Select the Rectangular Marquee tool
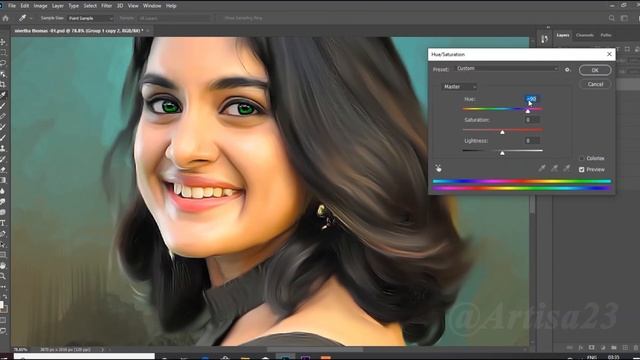 coord(3,53)
